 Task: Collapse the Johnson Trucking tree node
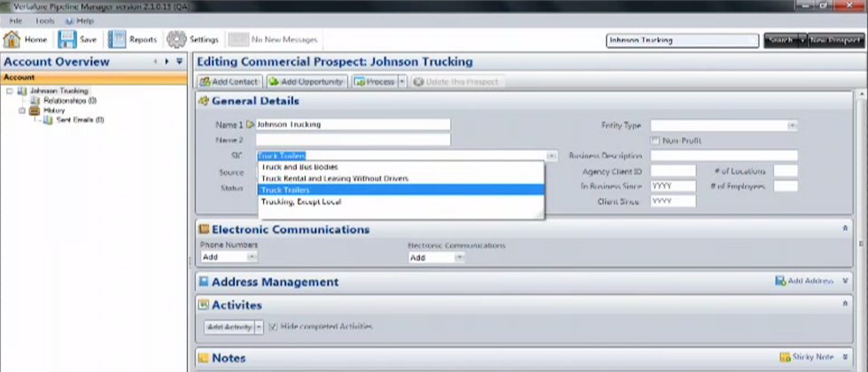click(x=10, y=90)
